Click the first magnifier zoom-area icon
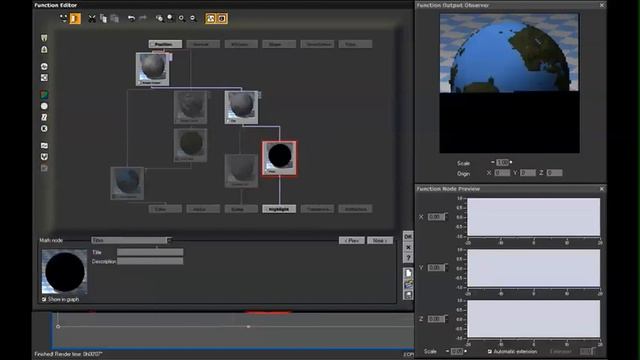640x360 pixels. [159, 18]
